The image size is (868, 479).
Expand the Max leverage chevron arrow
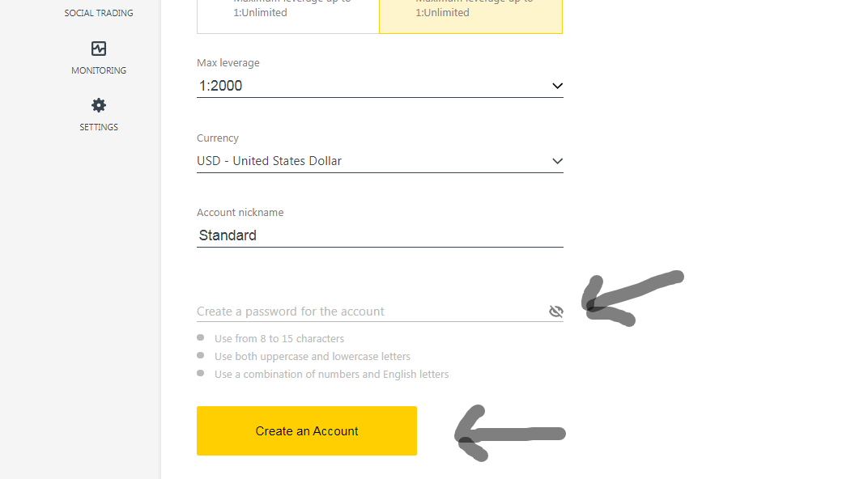557,86
